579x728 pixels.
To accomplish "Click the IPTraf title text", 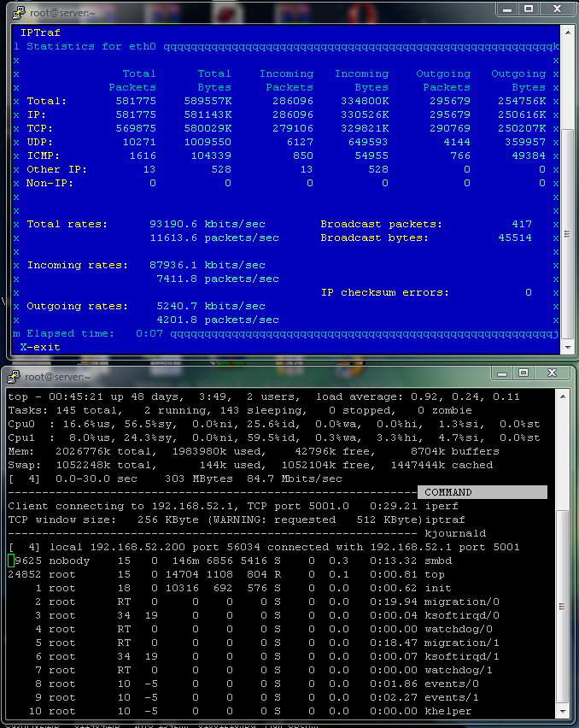I will pyautogui.click(x=40, y=32).
